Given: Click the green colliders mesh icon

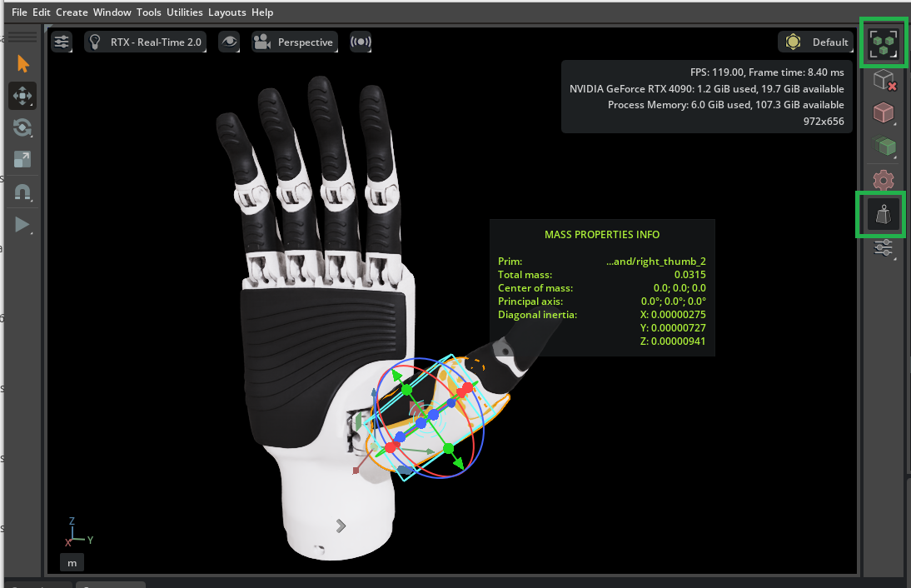Looking at the screenshot, I should [883, 147].
